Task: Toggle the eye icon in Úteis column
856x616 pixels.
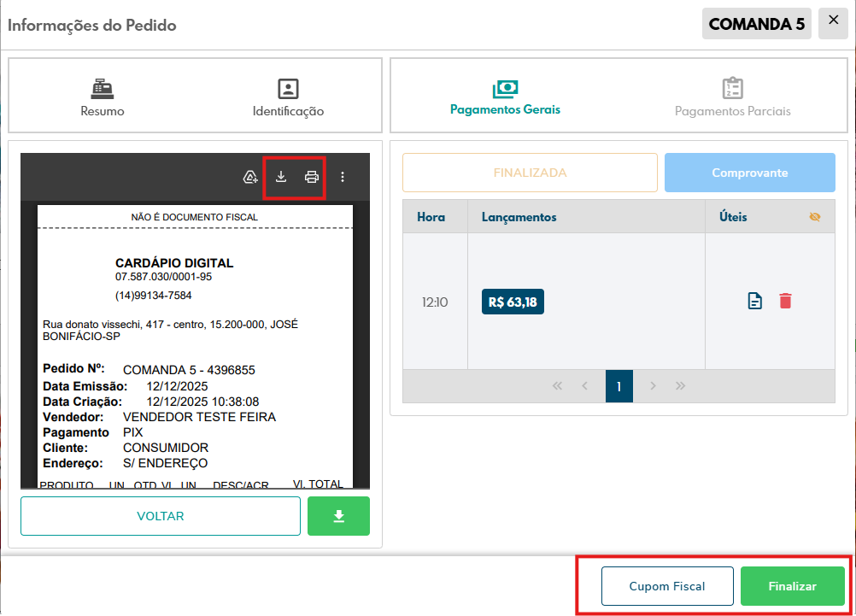Action: 814,217
